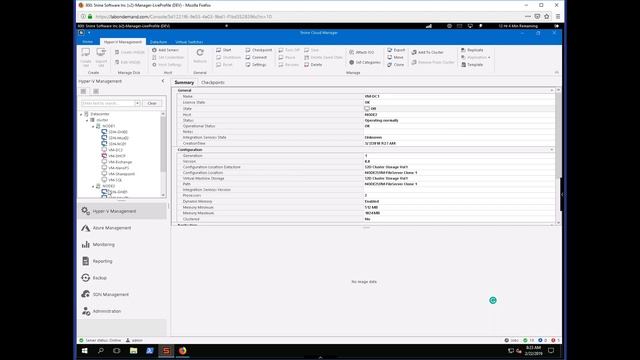Collapse the ribbon with the bottom-right arrow
640x360 pixels.
[557, 72]
